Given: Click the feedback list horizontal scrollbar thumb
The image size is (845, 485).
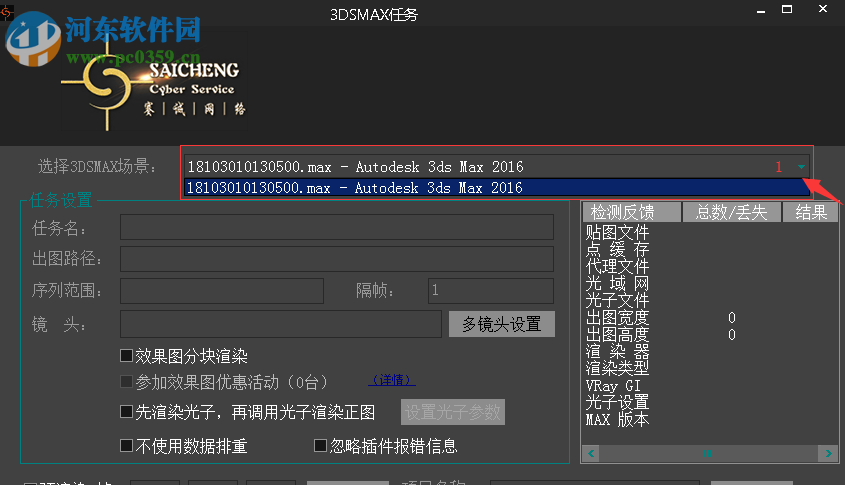Looking at the screenshot, I should [708, 453].
